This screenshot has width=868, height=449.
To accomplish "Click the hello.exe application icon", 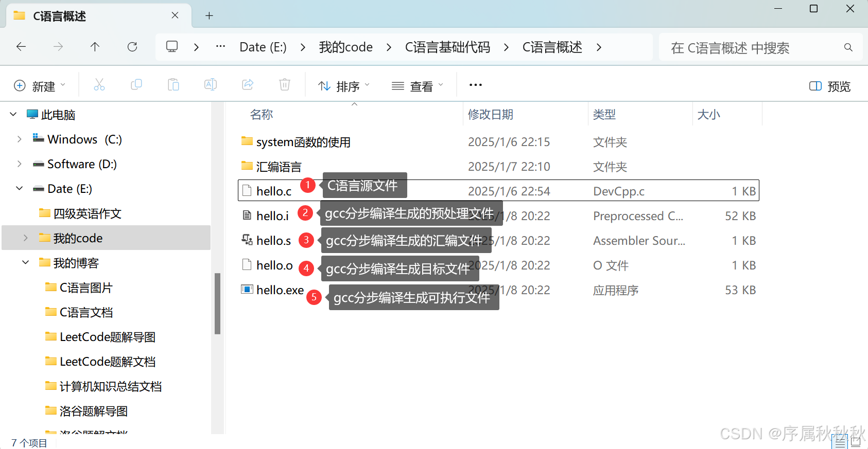I will 247,290.
